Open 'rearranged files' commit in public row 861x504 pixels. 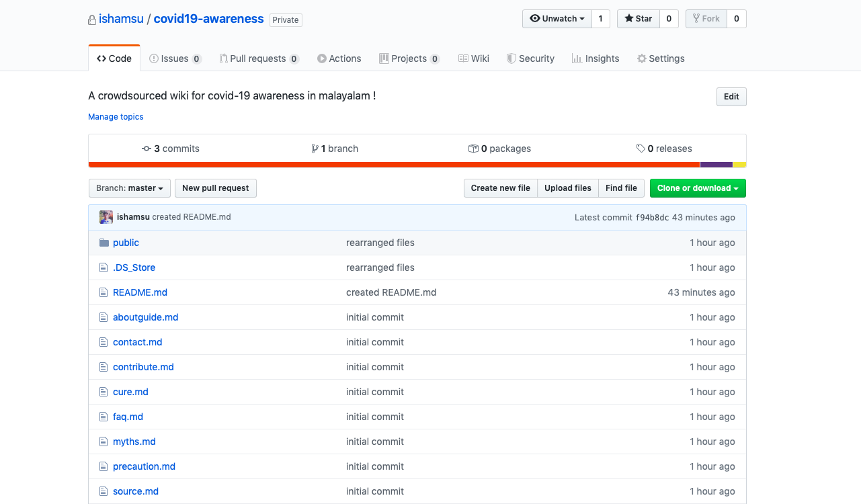tap(380, 243)
